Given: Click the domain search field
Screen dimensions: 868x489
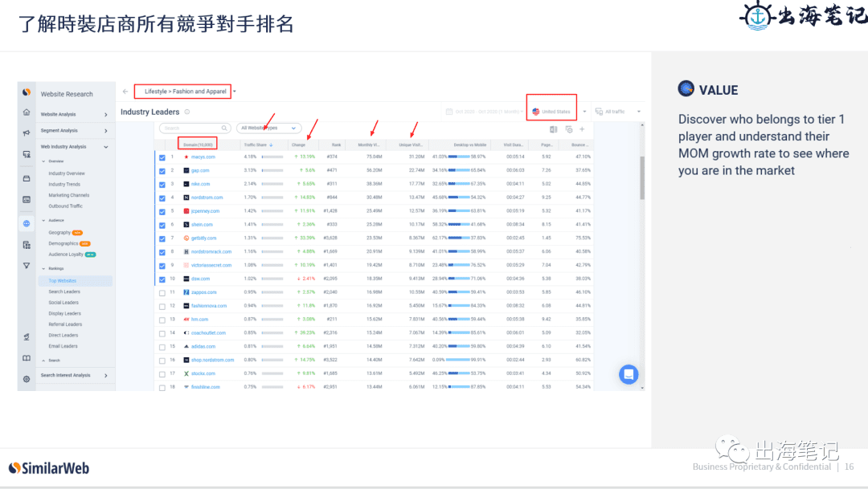Looking at the screenshot, I should coord(194,128).
